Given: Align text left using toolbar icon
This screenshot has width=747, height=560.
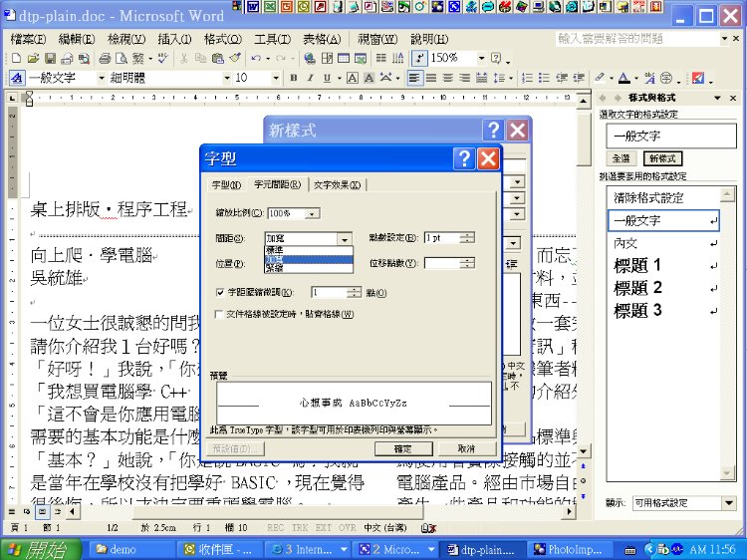Looking at the screenshot, I should [415, 78].
